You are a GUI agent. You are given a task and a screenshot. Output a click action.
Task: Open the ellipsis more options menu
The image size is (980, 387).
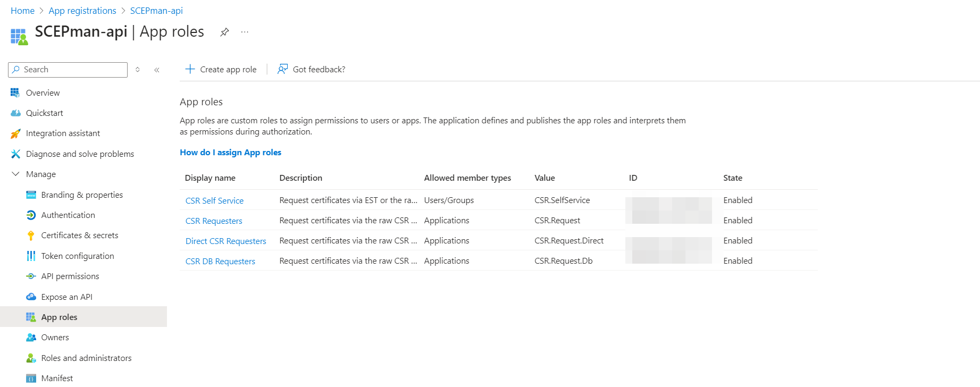(245, 32)
